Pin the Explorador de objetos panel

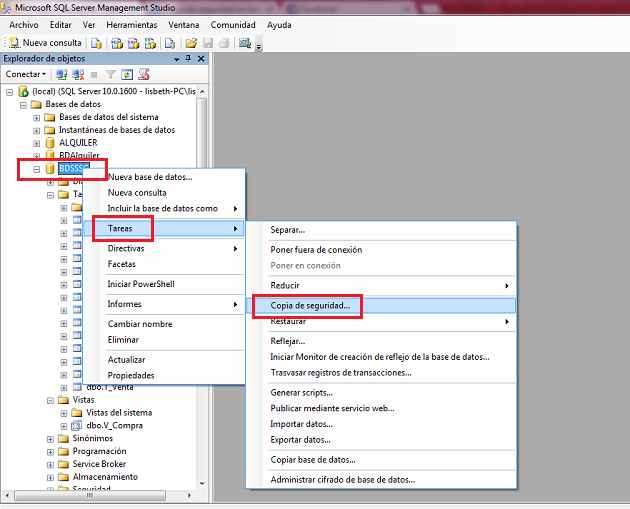pos(190,59)
